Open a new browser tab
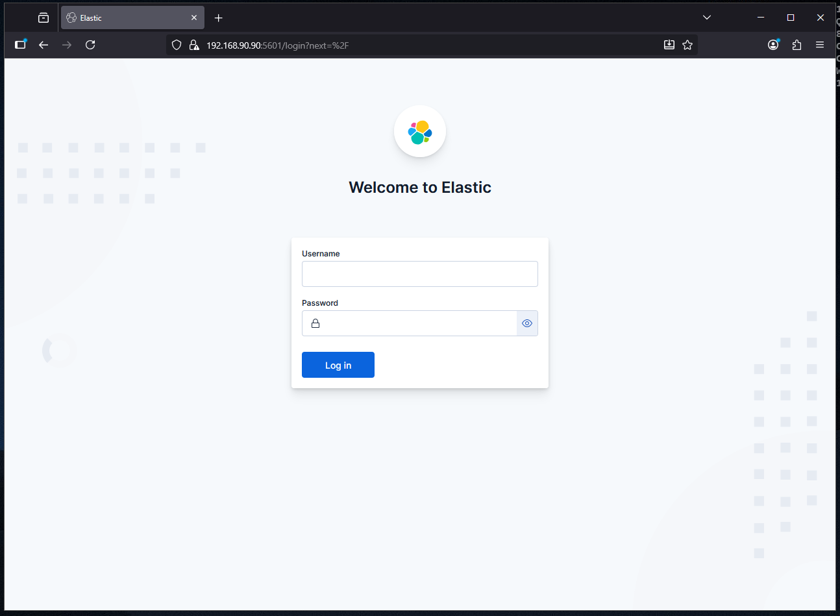This screenshot has width=840, height=616. pos(219,18)
